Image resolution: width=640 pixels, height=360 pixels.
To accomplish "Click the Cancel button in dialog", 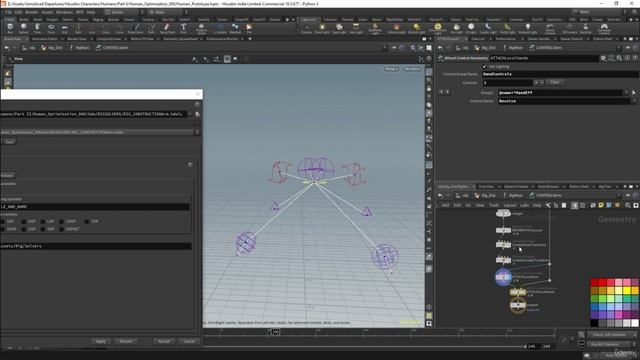I will [x=189, y=341].
